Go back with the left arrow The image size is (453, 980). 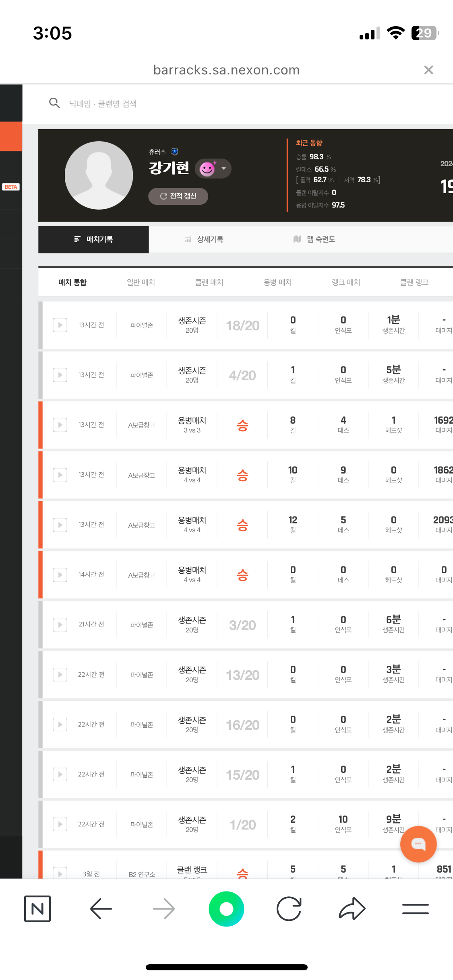101,908
